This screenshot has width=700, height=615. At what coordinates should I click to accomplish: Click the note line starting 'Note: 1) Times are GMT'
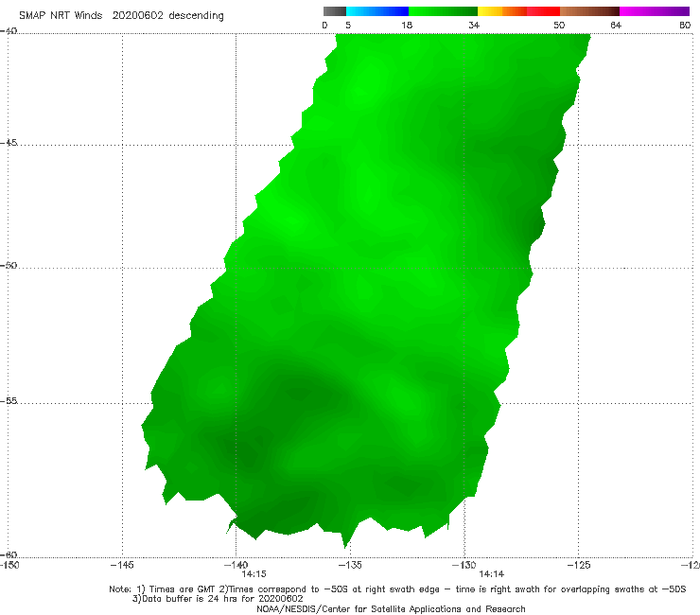397,589
